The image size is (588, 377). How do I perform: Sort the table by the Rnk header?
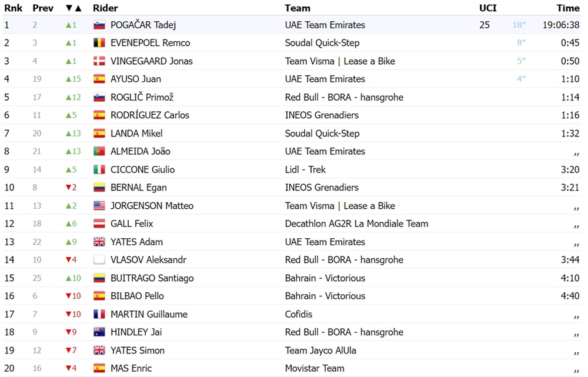click(x=13, y=8)
